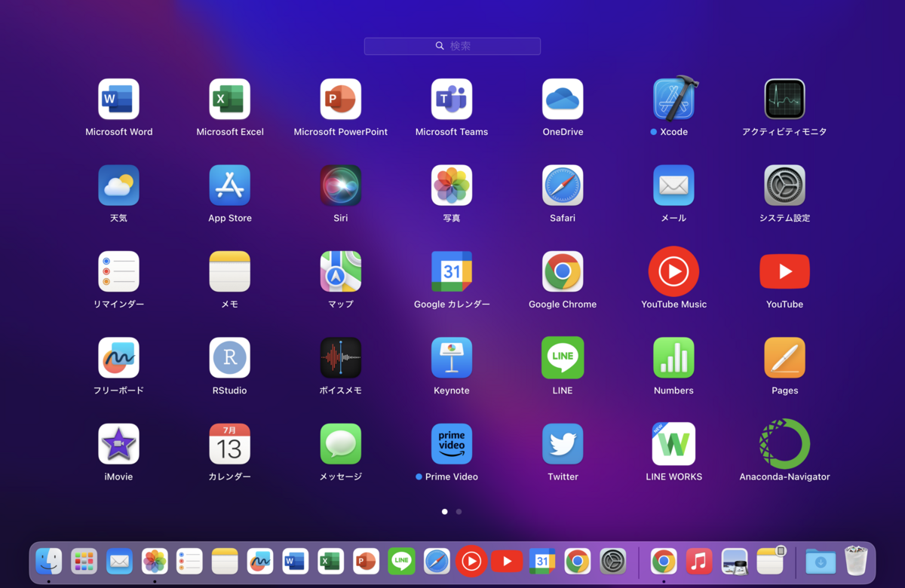Image resolution: width=905 pixels, height=588 pixels.
Task: Open Siri from Launchpad
Action: click(340, 185)
